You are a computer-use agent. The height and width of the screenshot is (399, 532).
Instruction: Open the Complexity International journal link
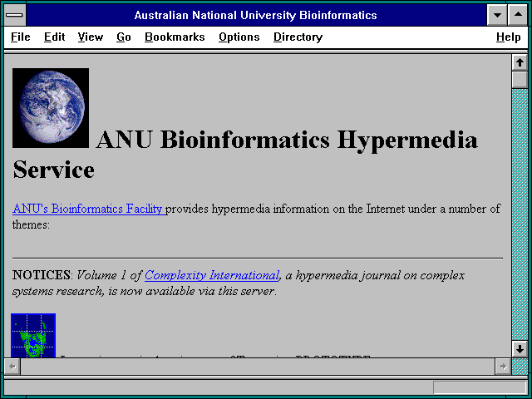tap(212, 275)
